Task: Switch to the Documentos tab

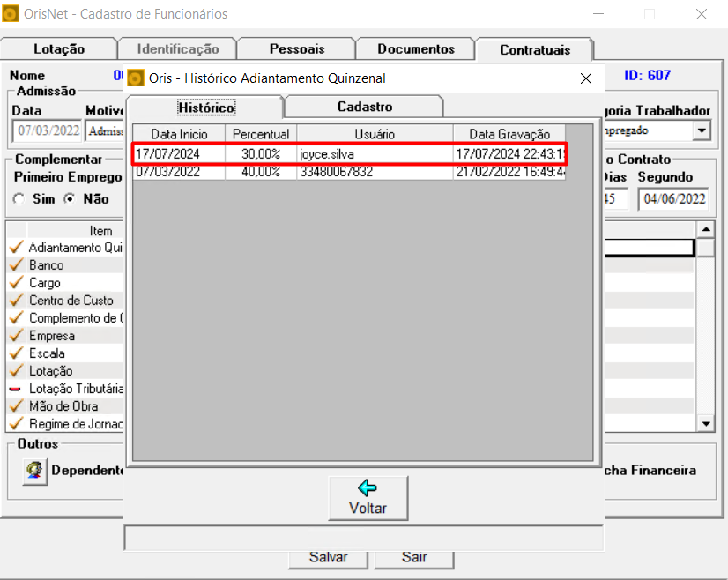Action: (415, 49)
